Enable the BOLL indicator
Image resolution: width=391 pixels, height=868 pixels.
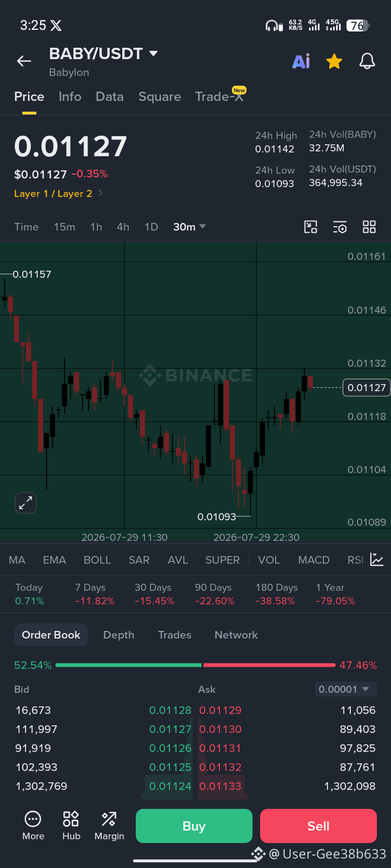(97, 560)
